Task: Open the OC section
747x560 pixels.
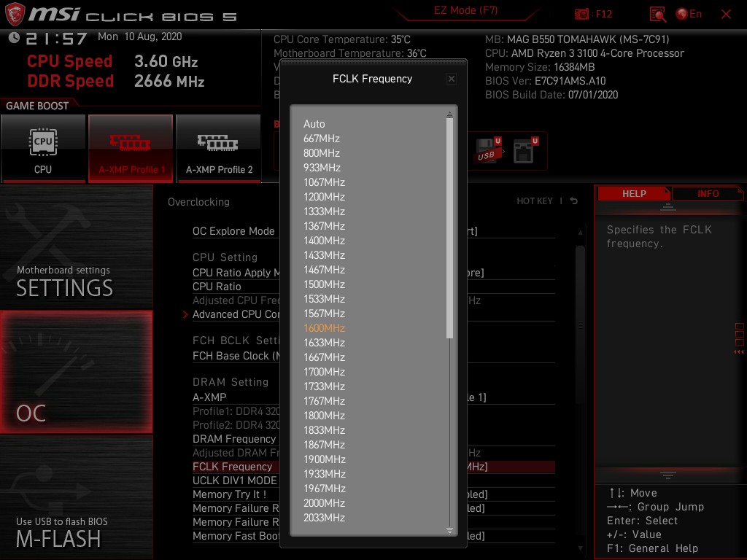Action: [76, 372]
